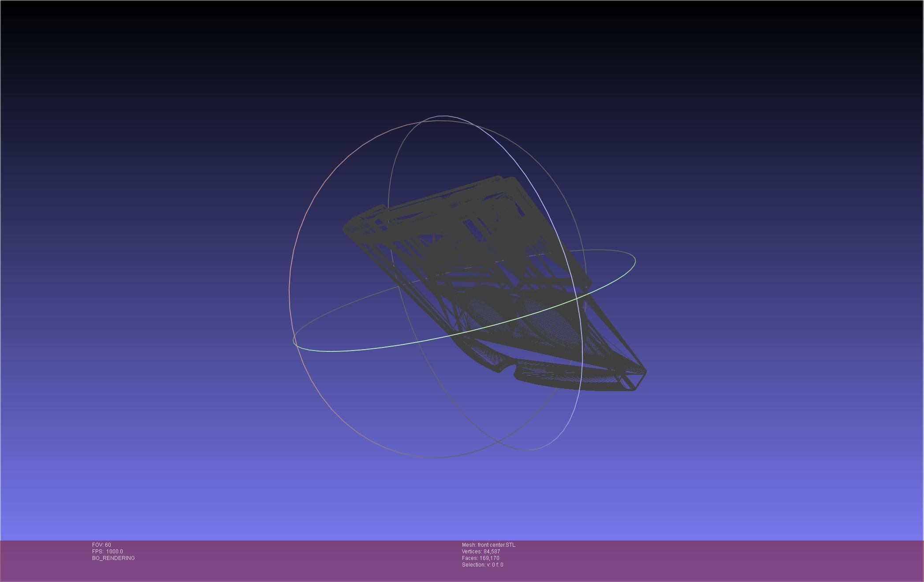Click the top of the blue trackball arc
The height and width of the screenshot is (582, 924).
coord(443,116)
